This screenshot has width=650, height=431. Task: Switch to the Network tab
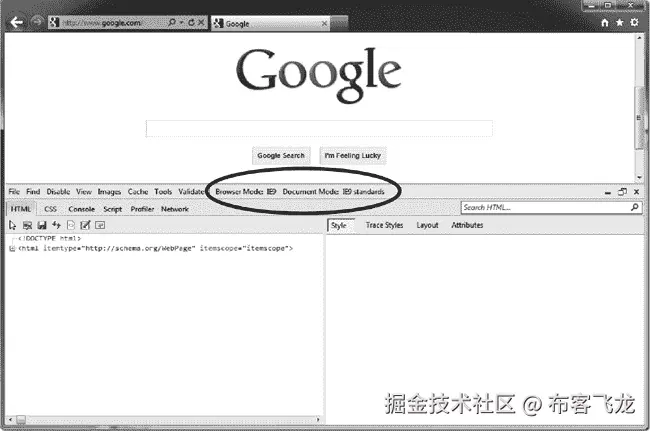click(x=175, y=209)
